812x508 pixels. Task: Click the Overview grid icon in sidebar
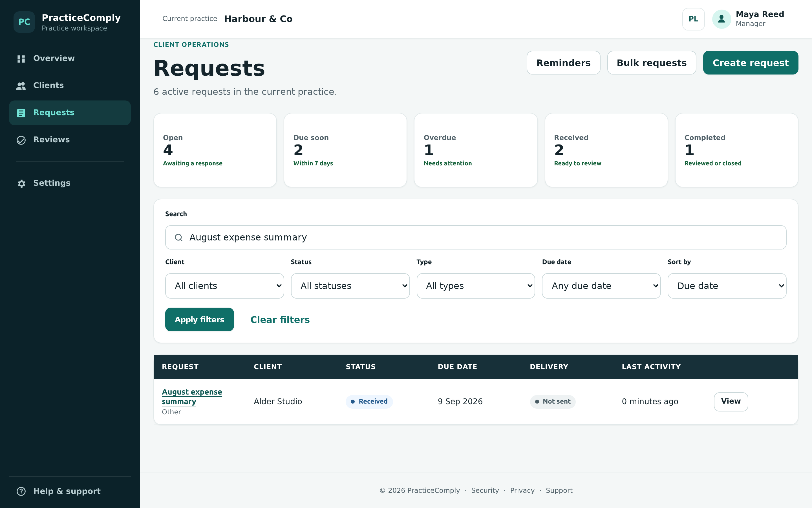point(21,59)
